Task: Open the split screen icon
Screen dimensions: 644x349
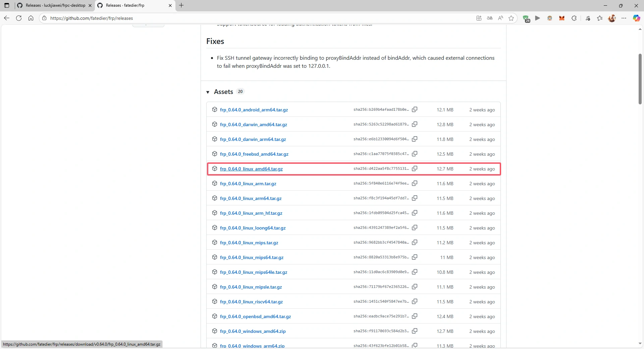Action: click(479, 18)
